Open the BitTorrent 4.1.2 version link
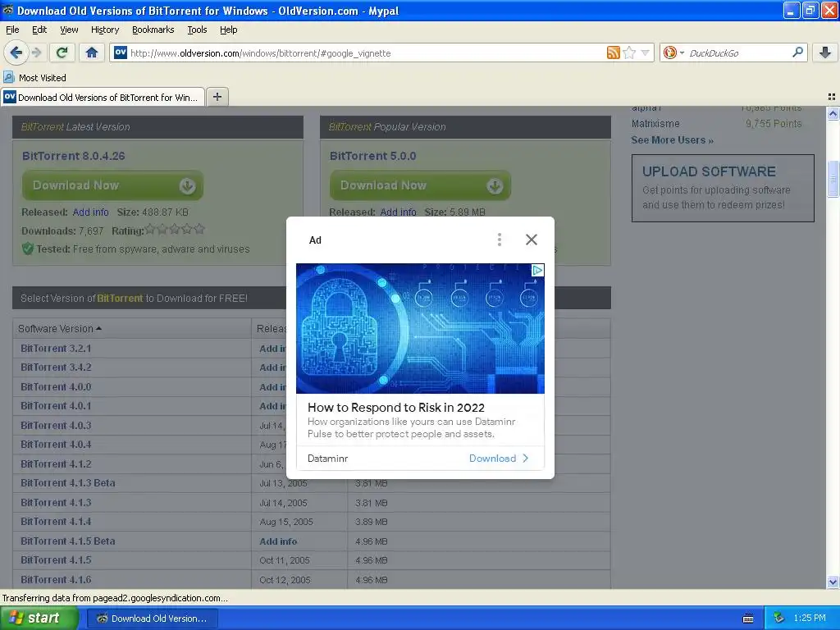The height and width of the screenshot is (630, 840). tap(56, 464)
